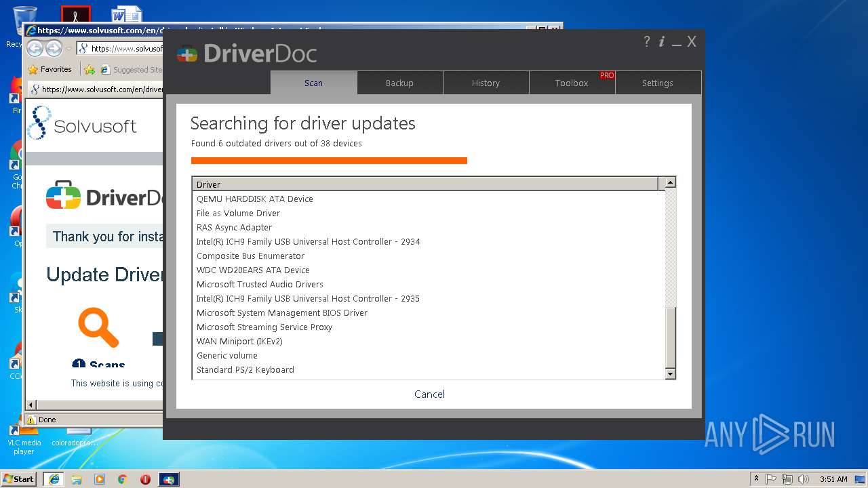Click network tray icon
Screen dimensions: 868x488
pyautogui.click(x=787, y=479)
